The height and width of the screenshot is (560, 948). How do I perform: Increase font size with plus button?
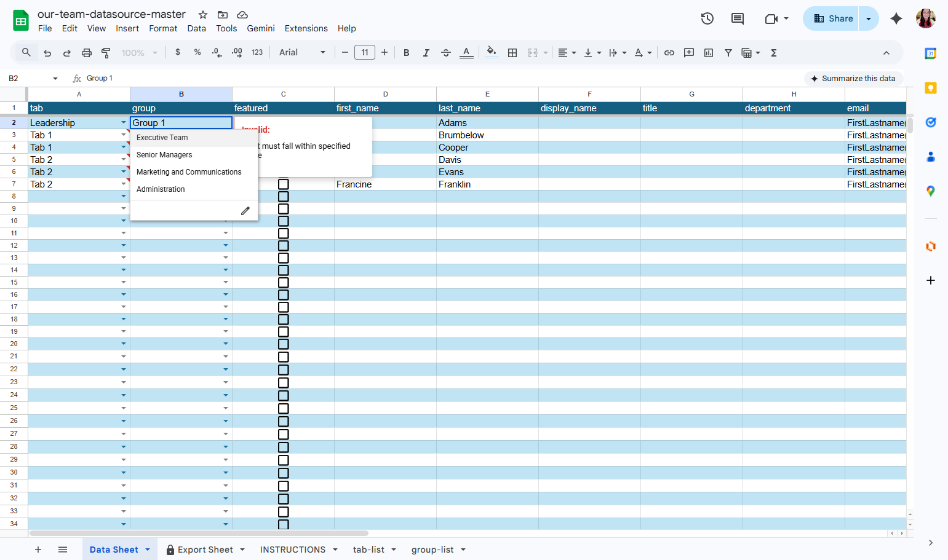click(384, 53)
